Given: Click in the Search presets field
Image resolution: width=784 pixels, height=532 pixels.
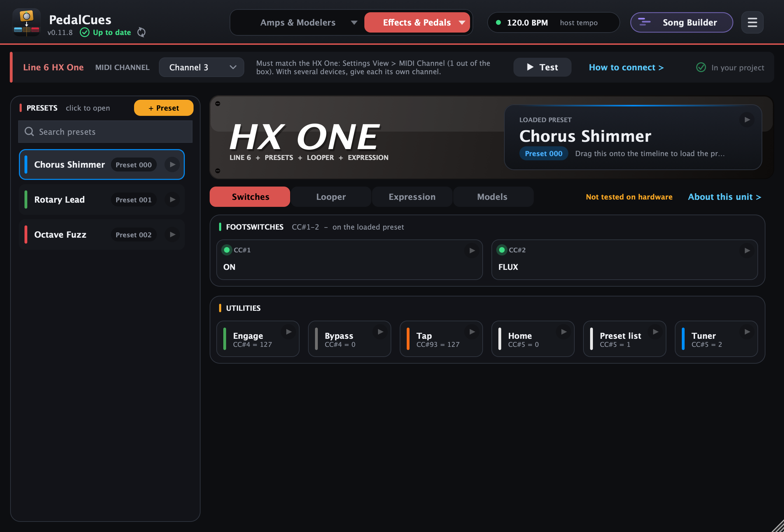Looking at the screenshot, I should pyautogui.click(x=105, y=132).
